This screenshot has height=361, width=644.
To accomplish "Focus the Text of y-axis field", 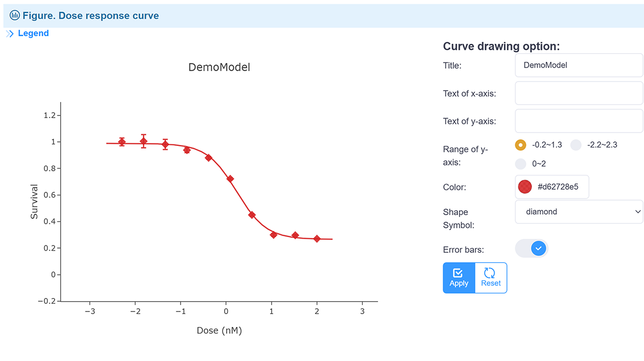I will click(579, 121).
